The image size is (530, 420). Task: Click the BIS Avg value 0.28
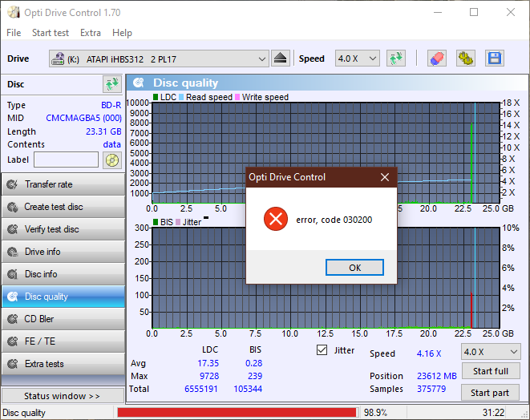coord(254,363)
